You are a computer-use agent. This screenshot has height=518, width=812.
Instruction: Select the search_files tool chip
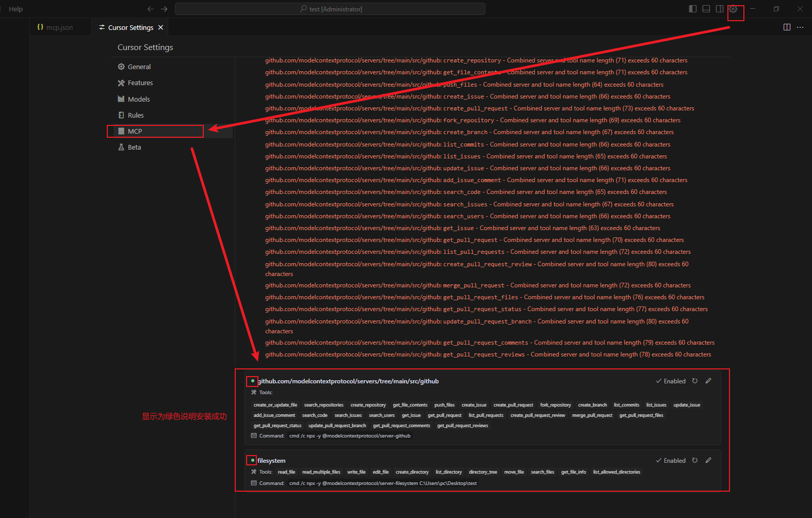click(x=543, y=472)
